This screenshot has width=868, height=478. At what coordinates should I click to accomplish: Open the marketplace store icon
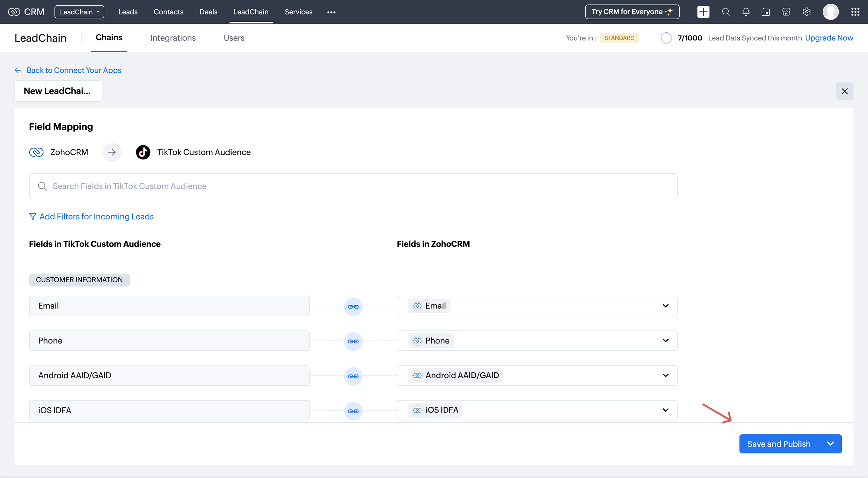pyautogui.click(x=786, y=12)
